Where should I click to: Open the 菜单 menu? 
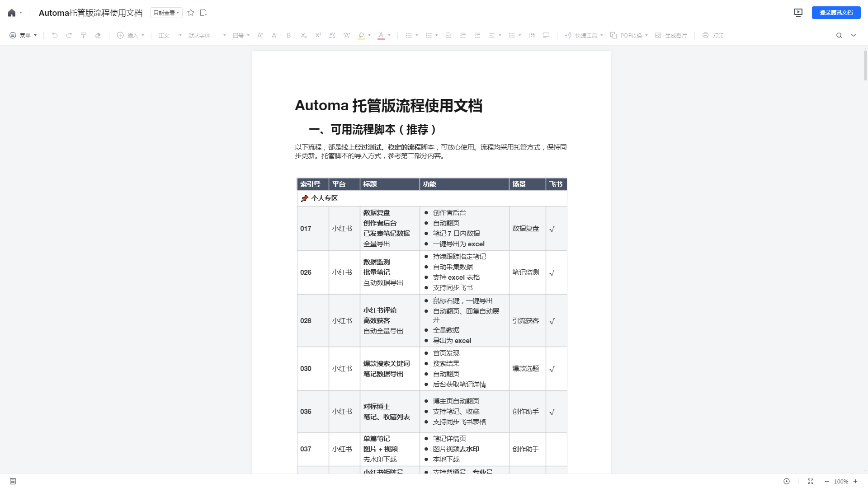coord(23,35)
